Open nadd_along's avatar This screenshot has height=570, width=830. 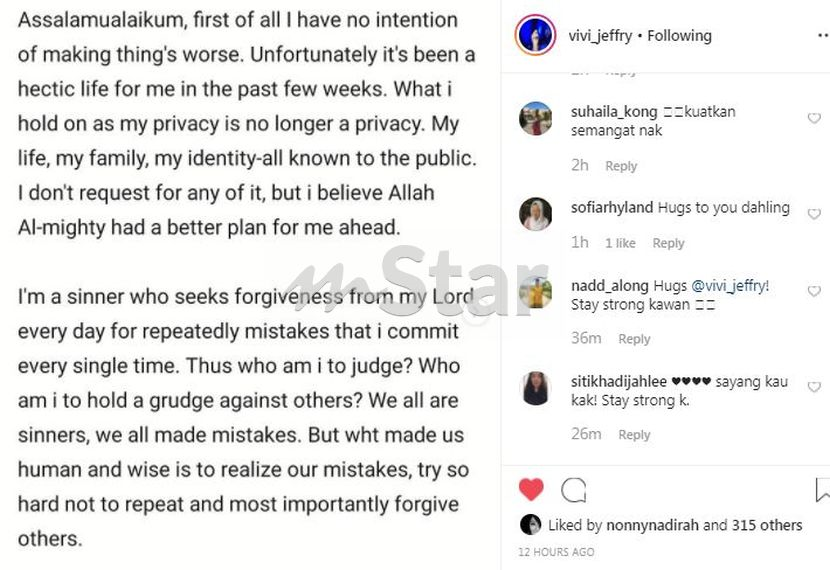click(x=536, y=292)
